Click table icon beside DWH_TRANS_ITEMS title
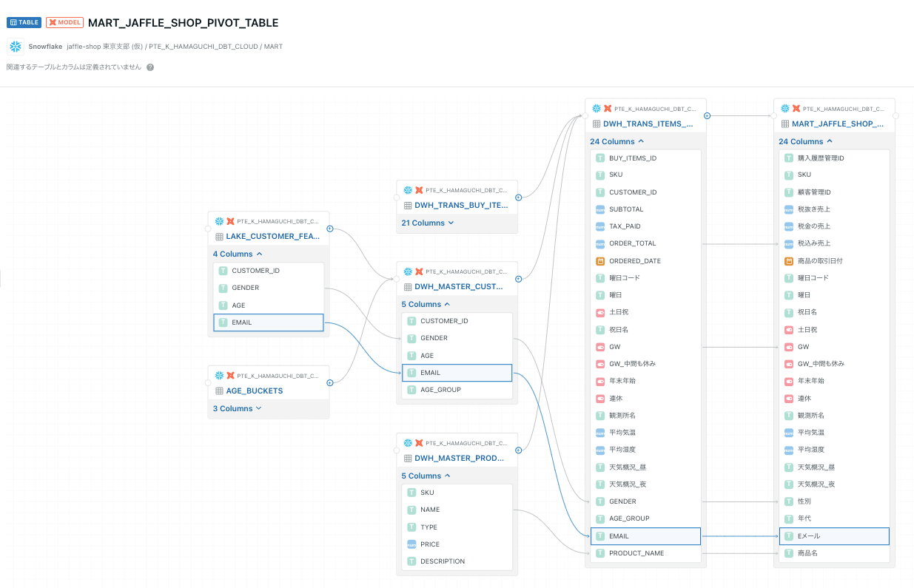Viewport: 914px width, 588px height. tap(597, 124)
